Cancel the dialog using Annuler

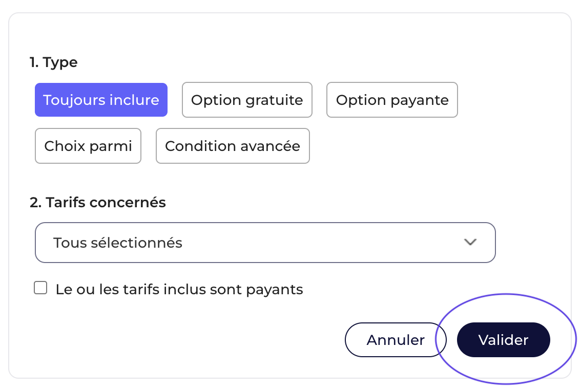click(396, 340)
